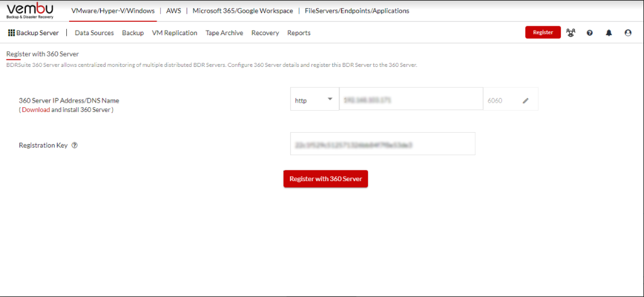The image size is (644, 297).
Task: Open the notifications bell icon
Action: (609, 33)
